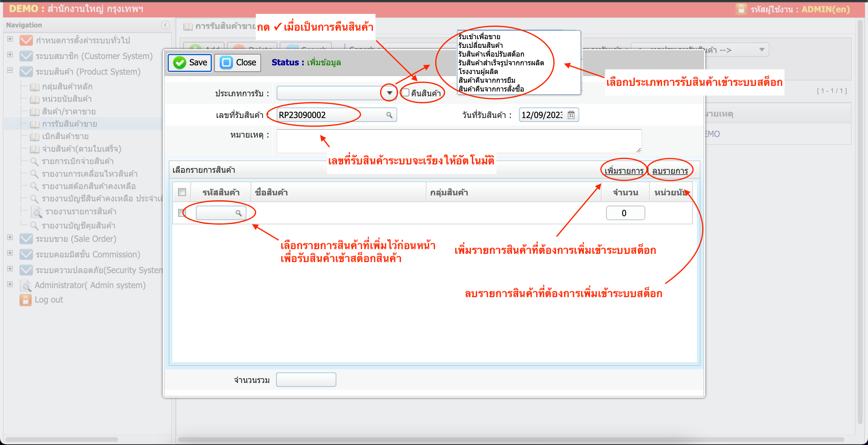Collapse the Navigation panel arrow

[x=165, y=25]
